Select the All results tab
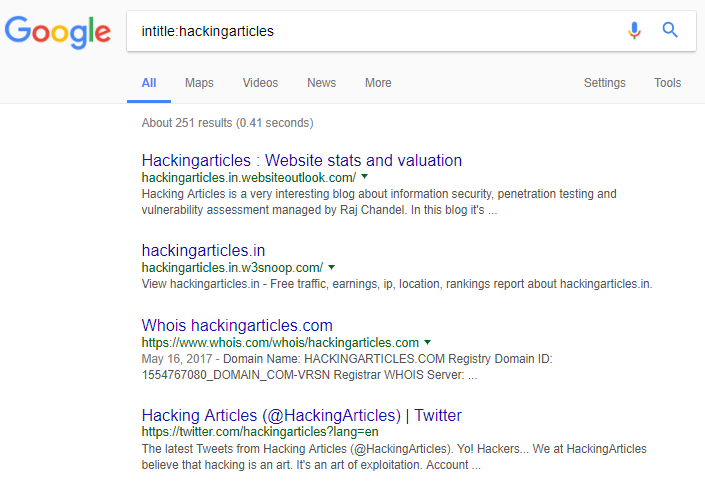The image size is (705, 485). click(x=149, y=83)
